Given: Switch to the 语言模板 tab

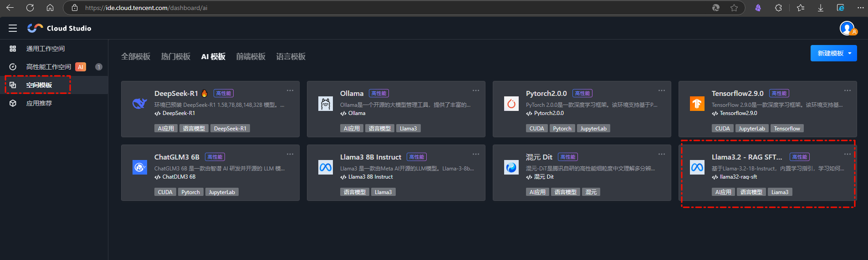Looking at the screenshot, I should point(291,56).
